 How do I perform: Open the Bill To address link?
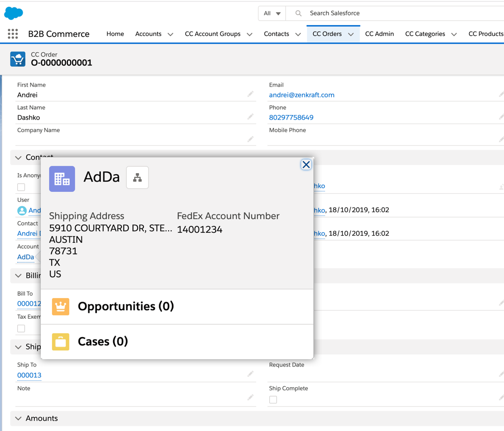[x=29, y=304]
